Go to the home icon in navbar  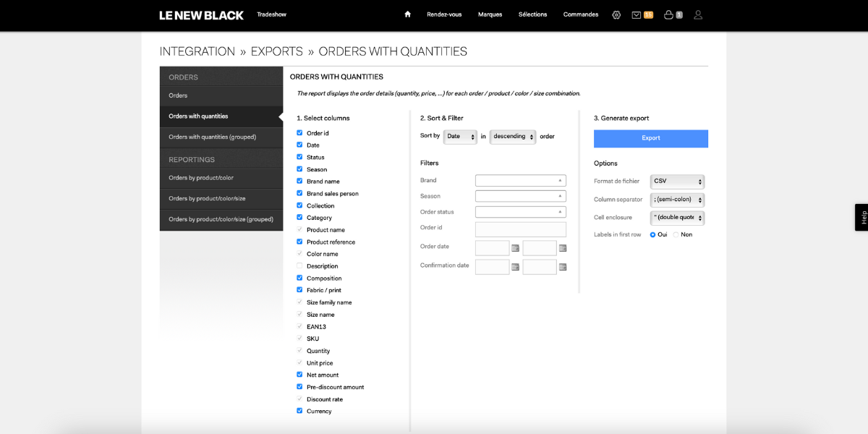[407, 14]
